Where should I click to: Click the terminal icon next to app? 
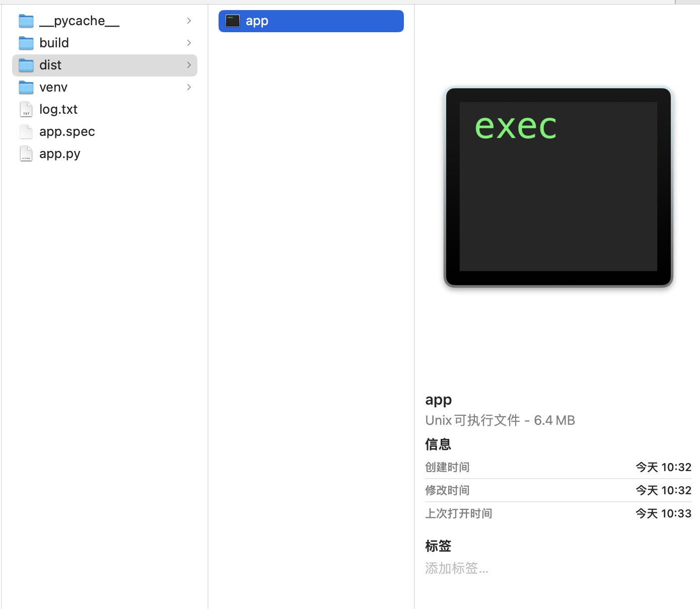point(232,21)
